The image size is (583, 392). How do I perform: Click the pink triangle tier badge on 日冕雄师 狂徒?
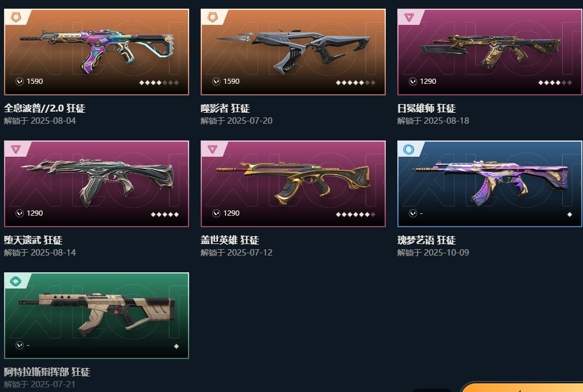click(x=409, y=17)
